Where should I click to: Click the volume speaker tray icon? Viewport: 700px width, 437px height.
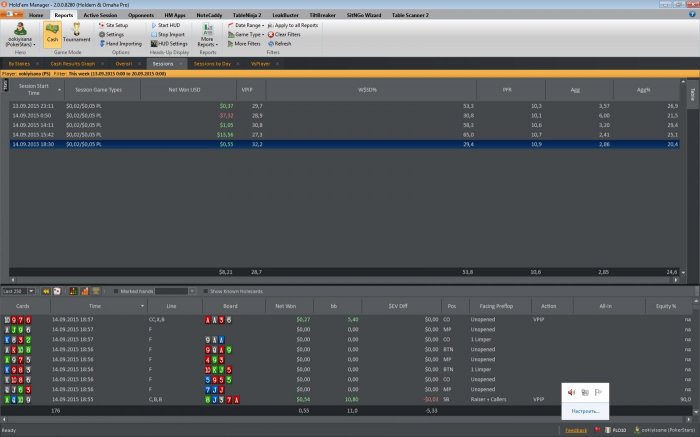(571, 392)
